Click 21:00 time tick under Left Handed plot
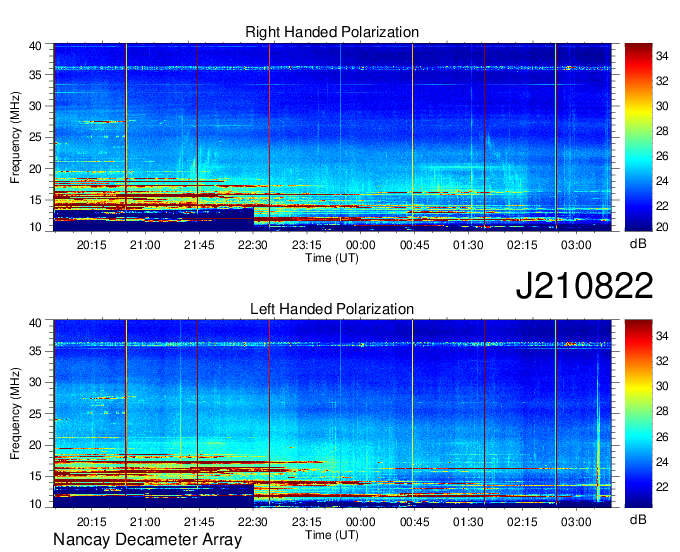Image resolution: width=680 pixels, height=552 pixels. point(145,522)
